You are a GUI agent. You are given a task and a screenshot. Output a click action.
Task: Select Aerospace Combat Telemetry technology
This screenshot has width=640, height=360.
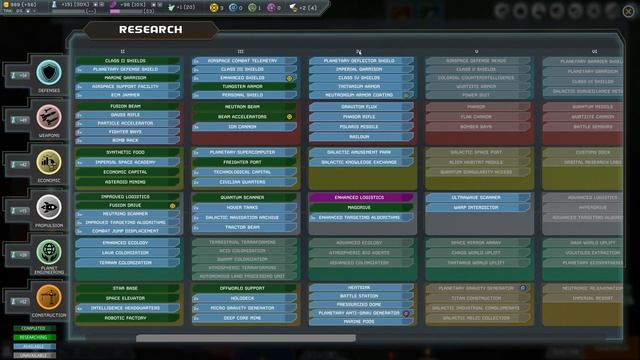tap(244, 61)
